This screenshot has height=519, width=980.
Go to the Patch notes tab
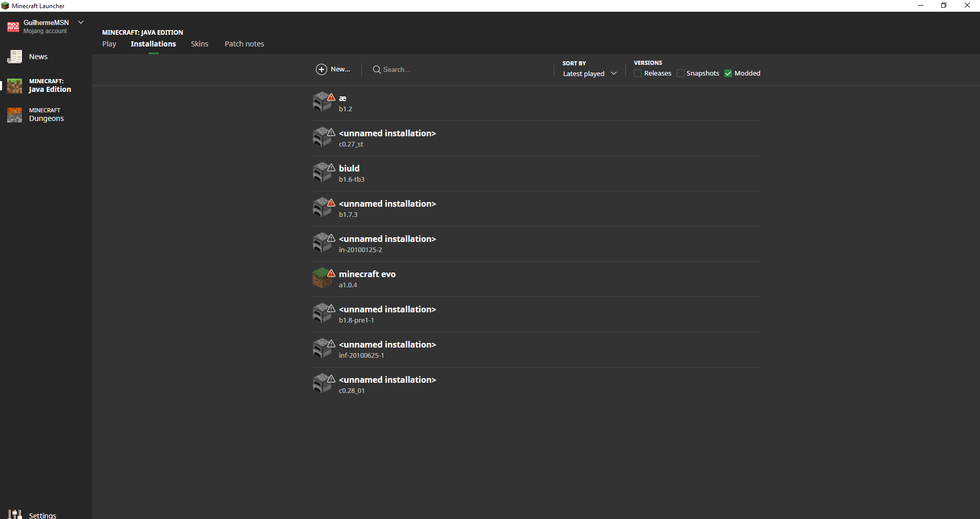point(244,44)
